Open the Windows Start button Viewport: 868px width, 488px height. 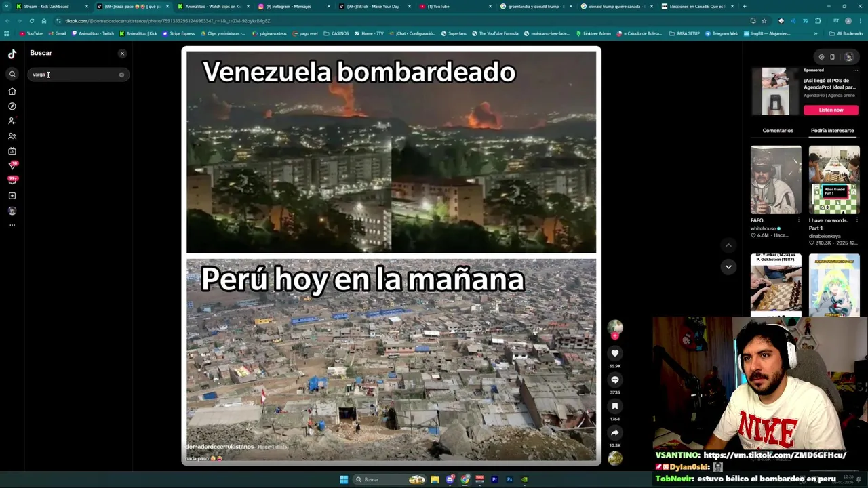point(344,479)
